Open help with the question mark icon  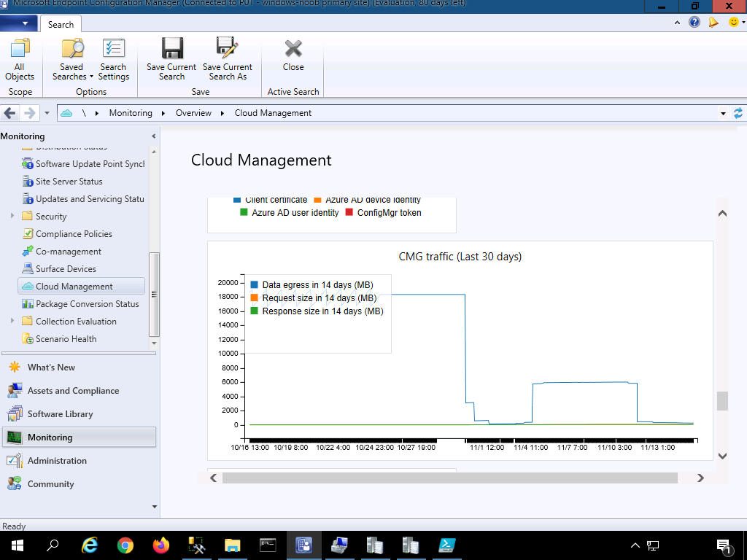pyautogui.click(x=694, y=22)
